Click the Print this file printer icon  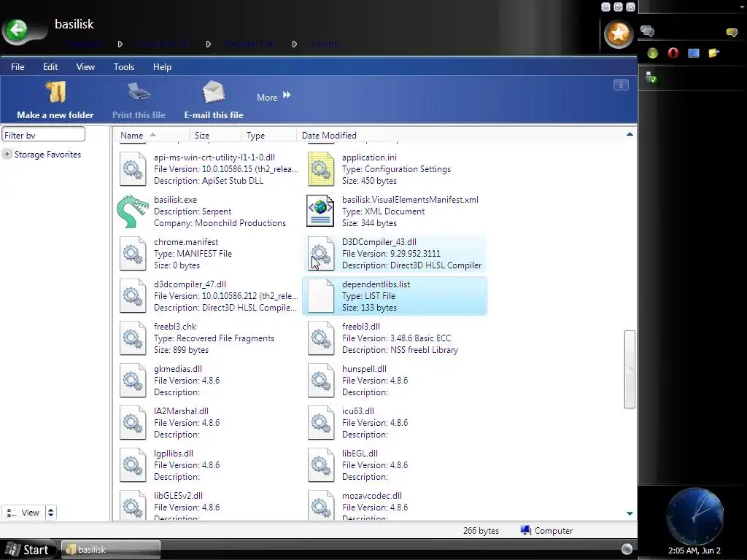click(x=139, y=91)
